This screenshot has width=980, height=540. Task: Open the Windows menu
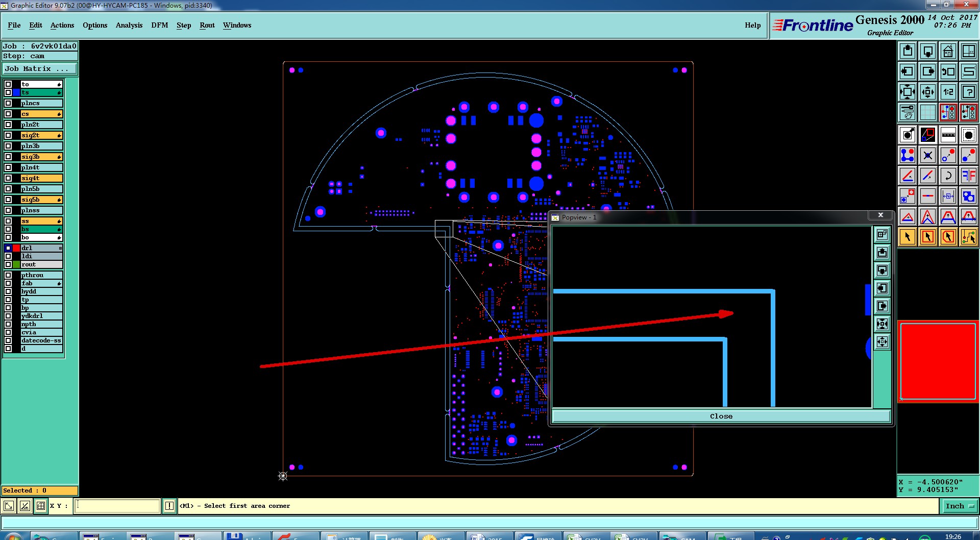237,25
